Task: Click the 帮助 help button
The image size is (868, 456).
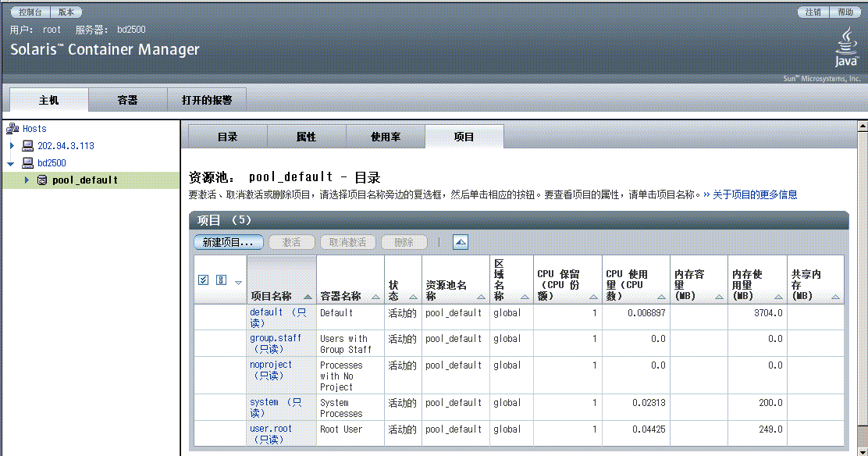Action: (x=845, y=12)
